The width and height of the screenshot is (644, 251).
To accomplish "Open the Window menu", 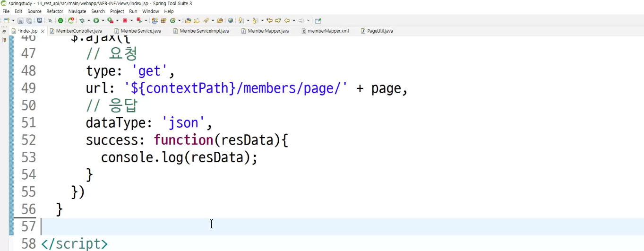I will pos(151,11).
